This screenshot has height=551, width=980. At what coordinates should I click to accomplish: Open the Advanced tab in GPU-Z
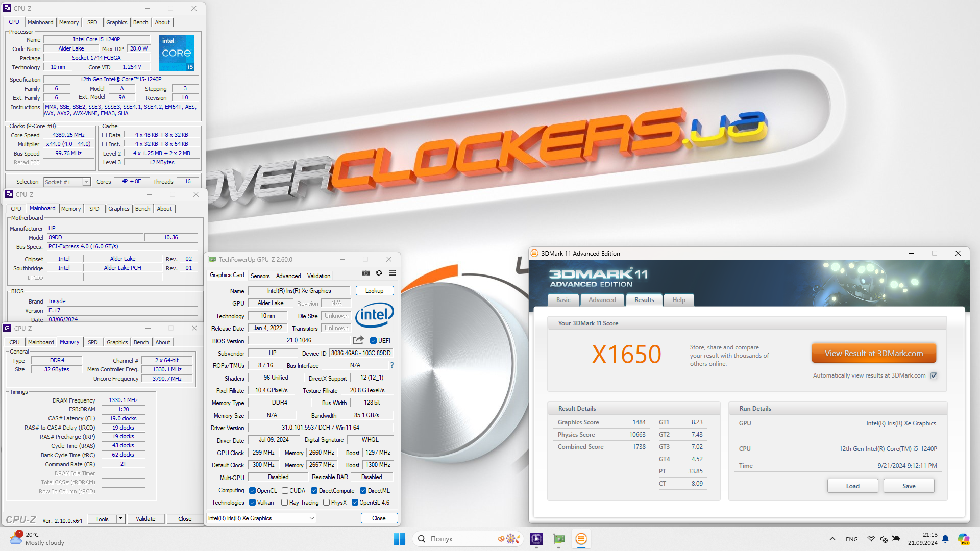point(288,275)
